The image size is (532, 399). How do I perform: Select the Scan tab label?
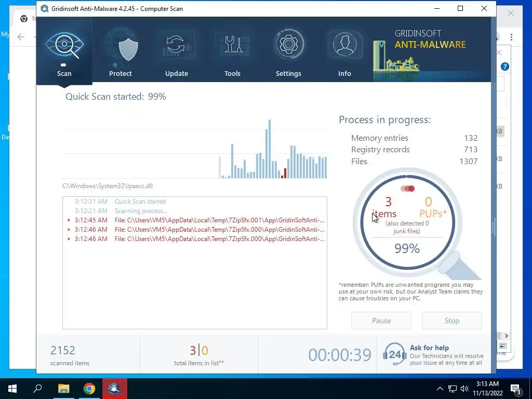tap(64, 73)
